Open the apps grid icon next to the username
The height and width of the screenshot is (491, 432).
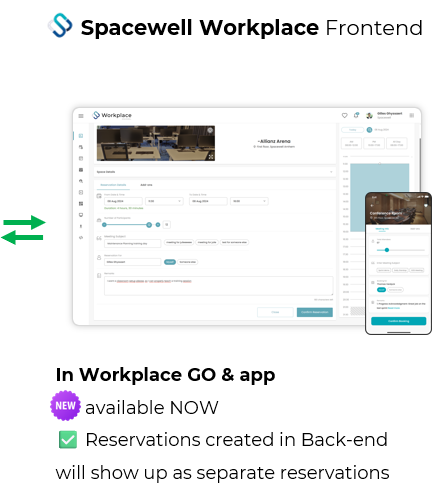pyautogui.click(x=412, y=115)
